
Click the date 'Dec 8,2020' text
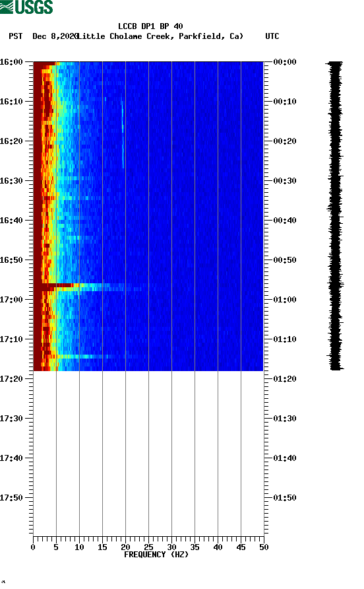[x=55, y=36]
